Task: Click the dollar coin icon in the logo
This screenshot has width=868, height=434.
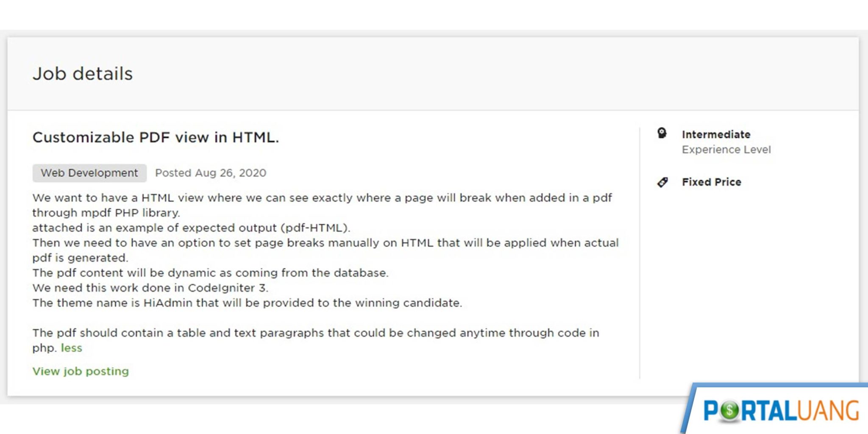Action: 729,410
